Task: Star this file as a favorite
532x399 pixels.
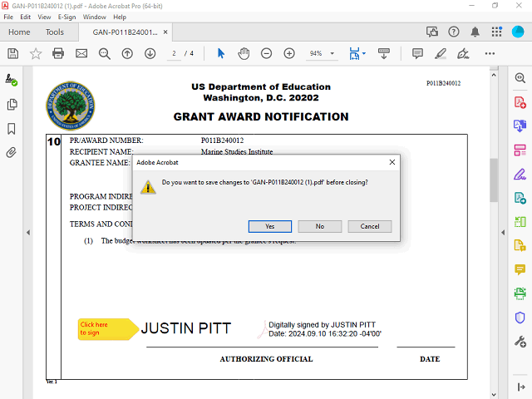Action: 35,53
